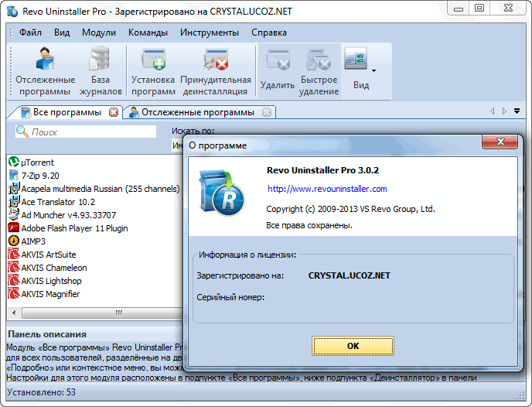Image resolution: width=532 pixels, height=407 pixels.
Task: Close the Все программы tab
Action: [x=114, y=112]
